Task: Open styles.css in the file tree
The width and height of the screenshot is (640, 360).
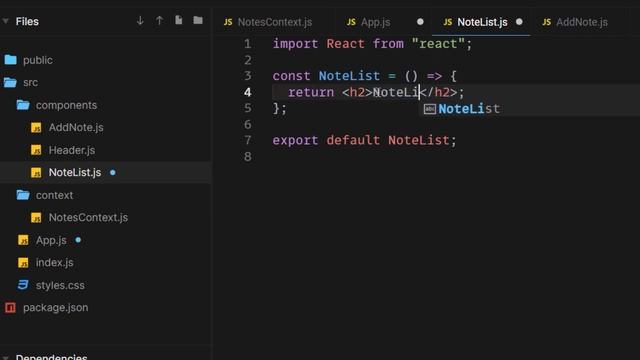Action: pos(60,285)
